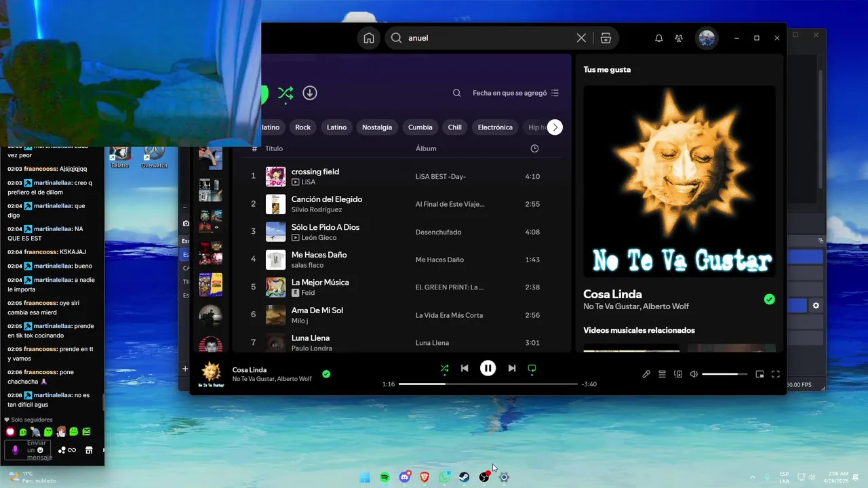Viewport: 868px width, 488px height.
Task: Open the album link 'Me Haces Daño'
Action: click(x=439, y=260)
